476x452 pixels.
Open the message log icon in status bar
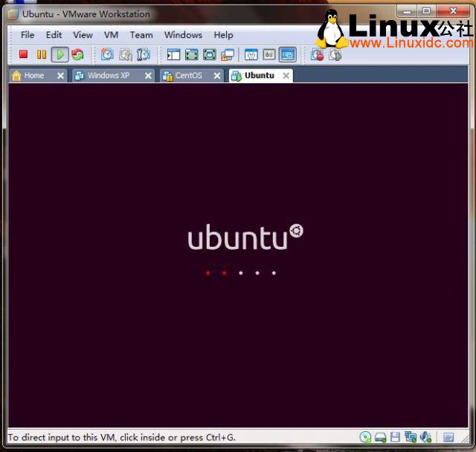point(448,437)
